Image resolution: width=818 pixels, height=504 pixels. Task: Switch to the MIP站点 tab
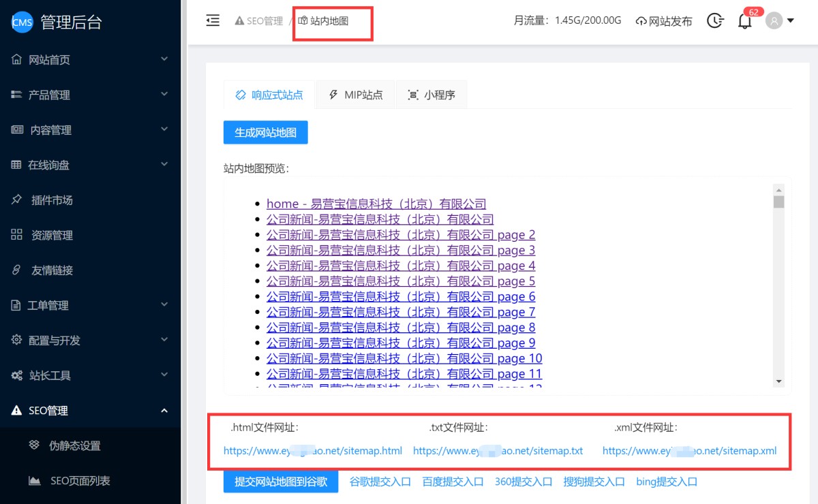pos(355,95)
